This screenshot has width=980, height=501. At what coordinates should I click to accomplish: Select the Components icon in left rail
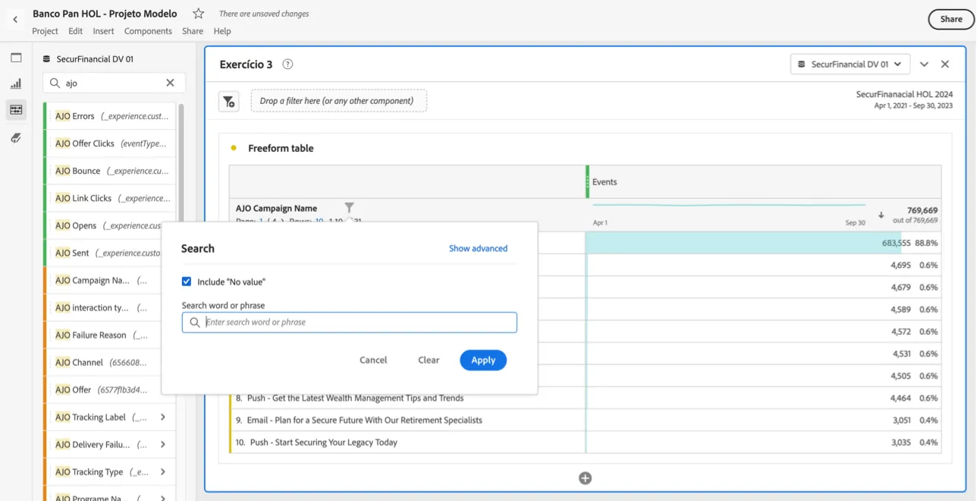pos(16,110)
